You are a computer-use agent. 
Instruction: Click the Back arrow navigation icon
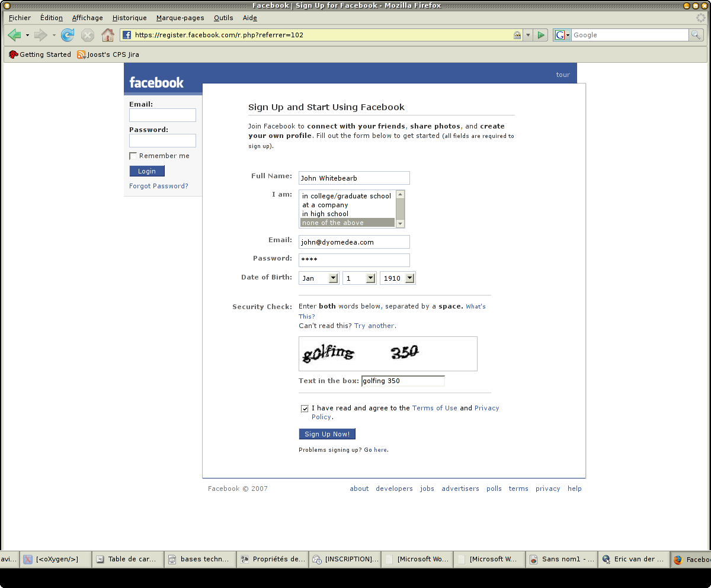click(x=15, y=36)
